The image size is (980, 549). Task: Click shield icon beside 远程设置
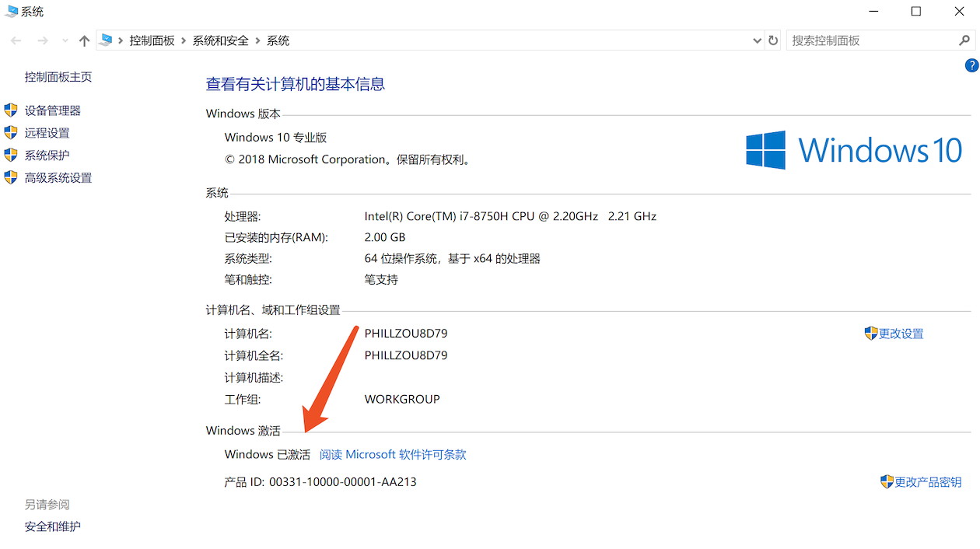pos(11,133)
